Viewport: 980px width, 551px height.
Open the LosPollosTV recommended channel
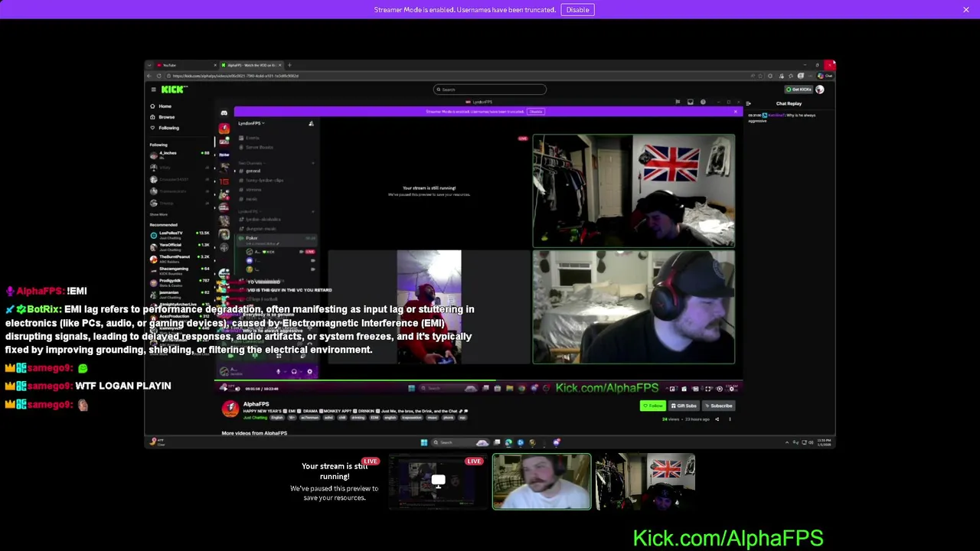tap(181, 233)
